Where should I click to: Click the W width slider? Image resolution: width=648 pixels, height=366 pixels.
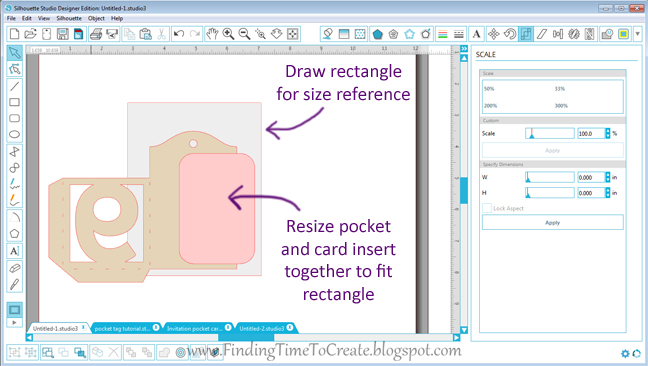(x=550, y=177)
